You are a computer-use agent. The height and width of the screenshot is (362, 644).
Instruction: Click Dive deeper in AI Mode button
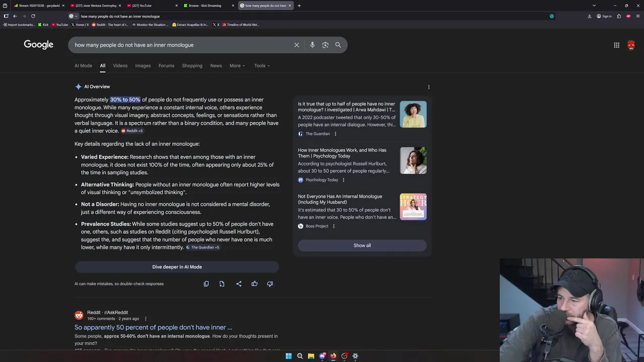tap(177, 267)
